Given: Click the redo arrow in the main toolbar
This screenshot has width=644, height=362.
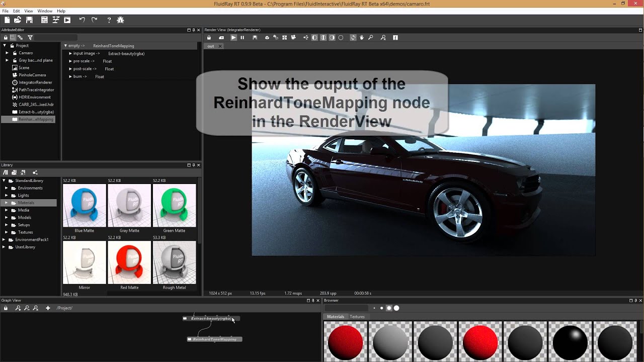Looking at the screenshot, I should tap(94, 20).
